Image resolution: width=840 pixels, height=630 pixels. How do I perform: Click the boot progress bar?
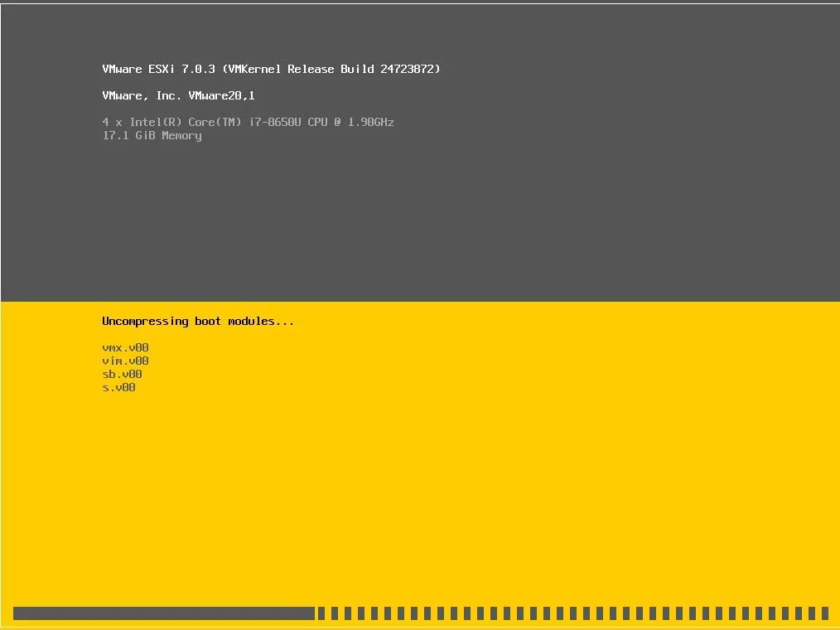tap(421, 613)
